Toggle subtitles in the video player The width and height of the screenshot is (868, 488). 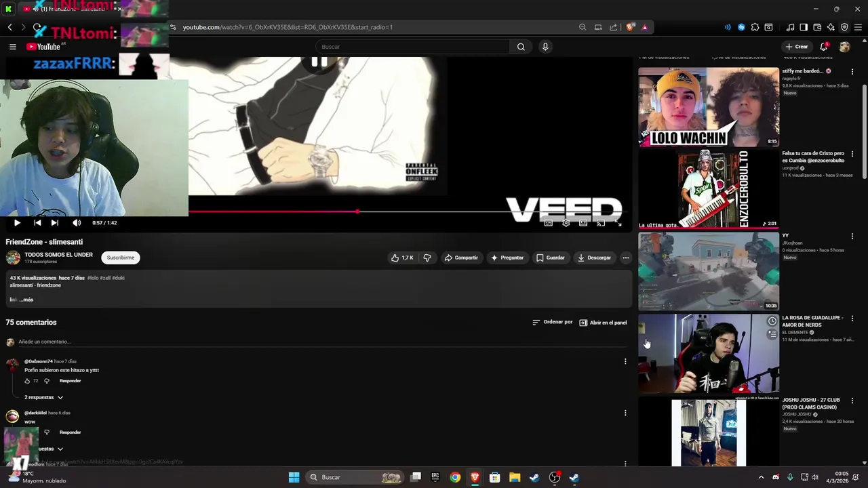point(548,222)
